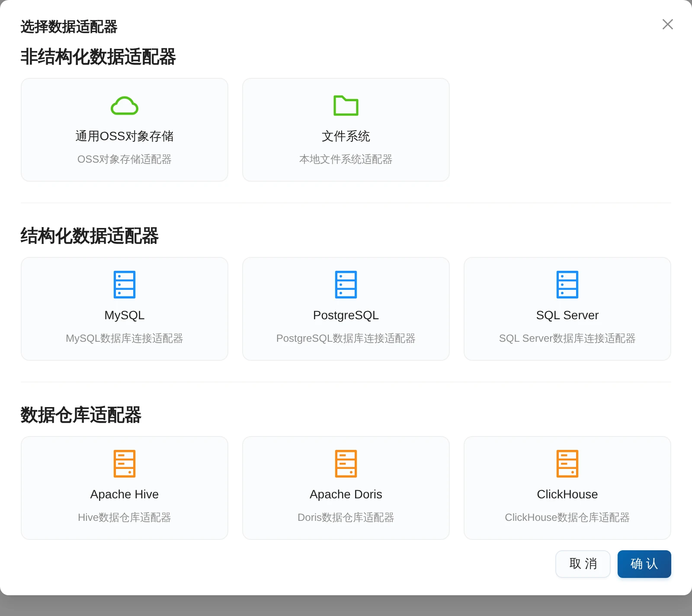Choose the MySQL adapter title
This screenshot has width=692, height=616.
[125, 315]
